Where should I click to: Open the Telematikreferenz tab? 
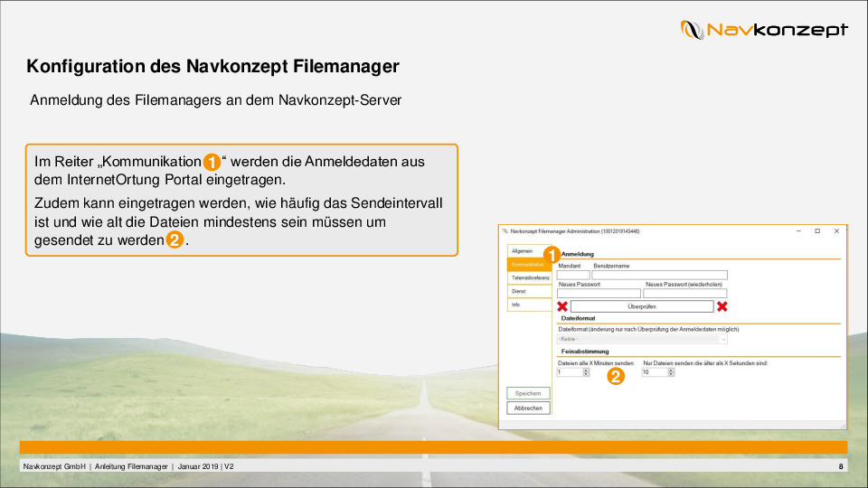[x=530, y=277]
